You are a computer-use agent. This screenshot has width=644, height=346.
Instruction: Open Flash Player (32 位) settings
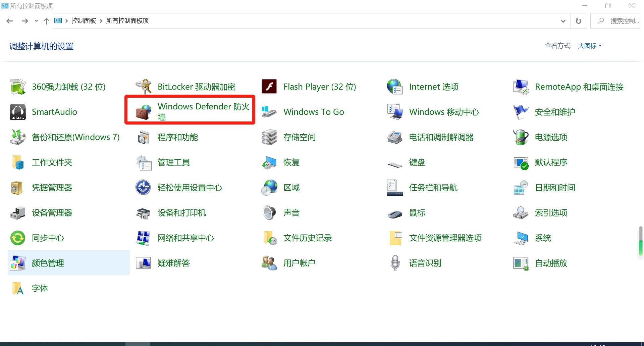[x=319, y=87]
